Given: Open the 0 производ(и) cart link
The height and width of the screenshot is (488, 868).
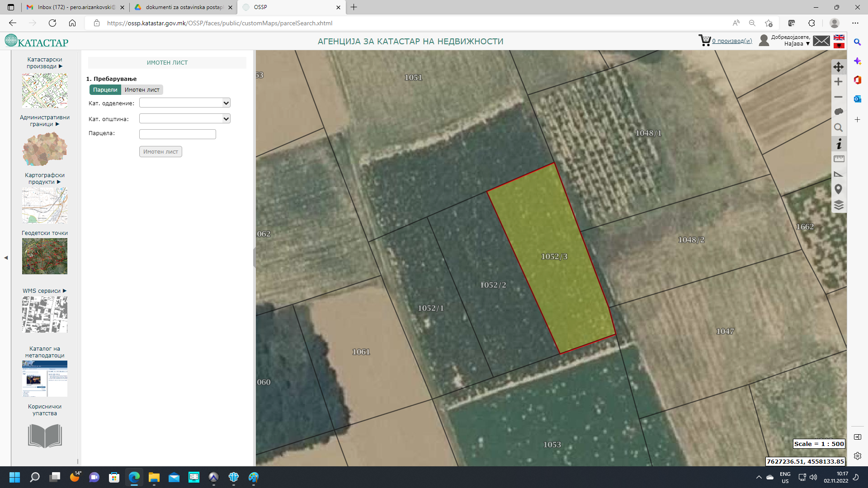Looking at the screenshot, I should click(x=732, y=41).
